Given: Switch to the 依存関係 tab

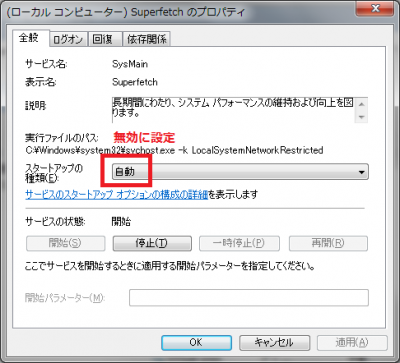Looking at the screenshot, I should click(x=147, y=39).
